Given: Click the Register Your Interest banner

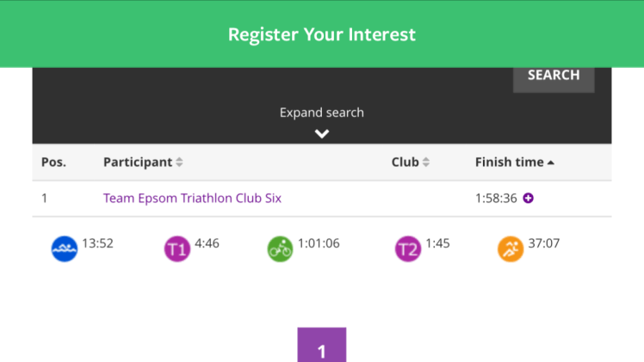Looking at the screenshot, I should pos(322,34).
